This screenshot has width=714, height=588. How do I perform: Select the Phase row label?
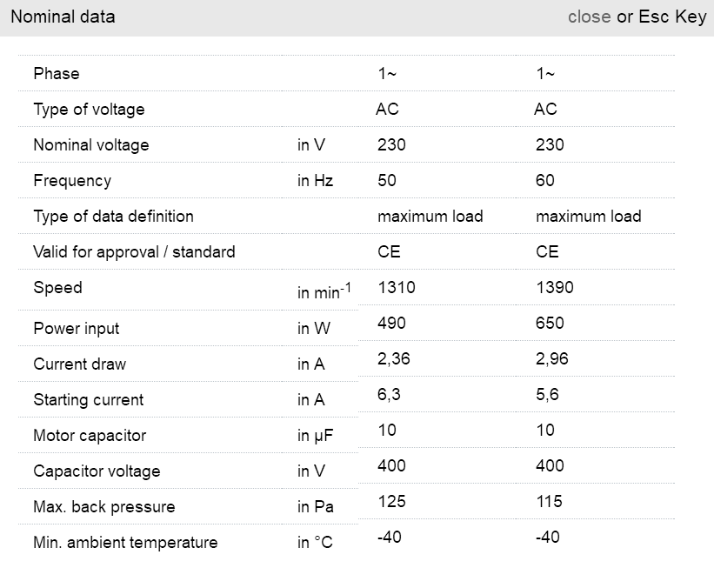(57, 74)
